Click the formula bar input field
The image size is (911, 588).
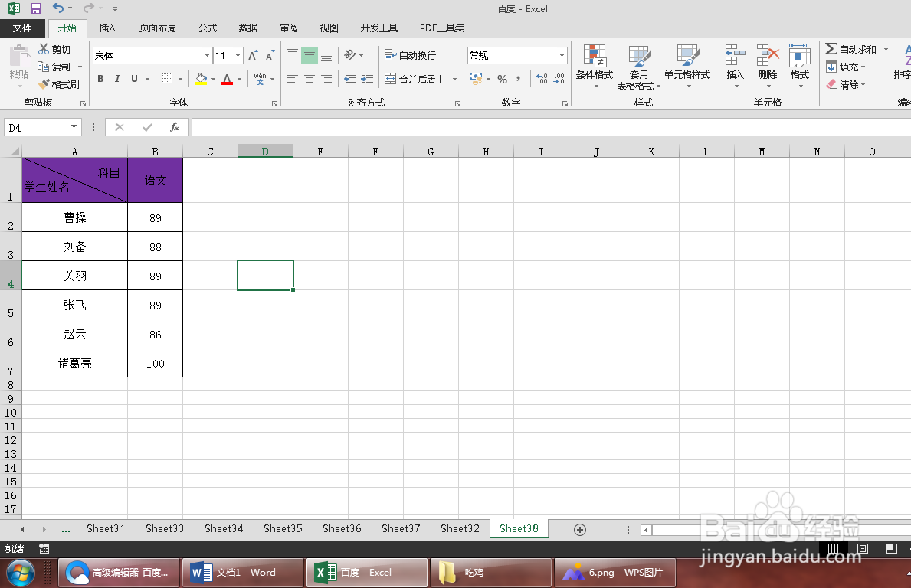[551, 127]
